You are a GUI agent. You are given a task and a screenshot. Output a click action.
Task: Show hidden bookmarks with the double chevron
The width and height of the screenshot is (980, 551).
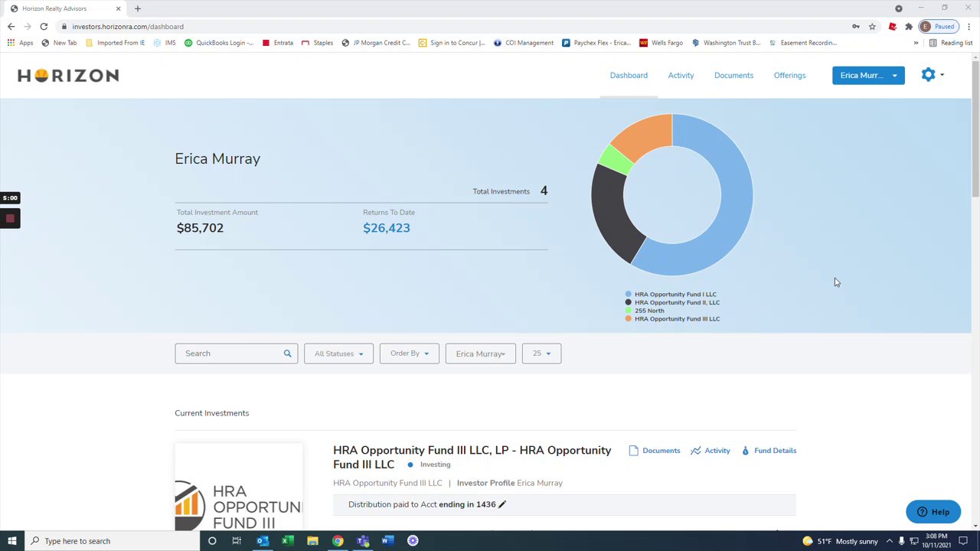(916, 43)
